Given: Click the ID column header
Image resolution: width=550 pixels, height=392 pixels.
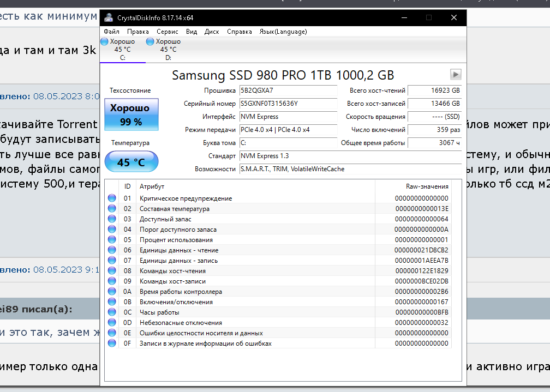Looking at the screenshot, I should coord(127,186).
